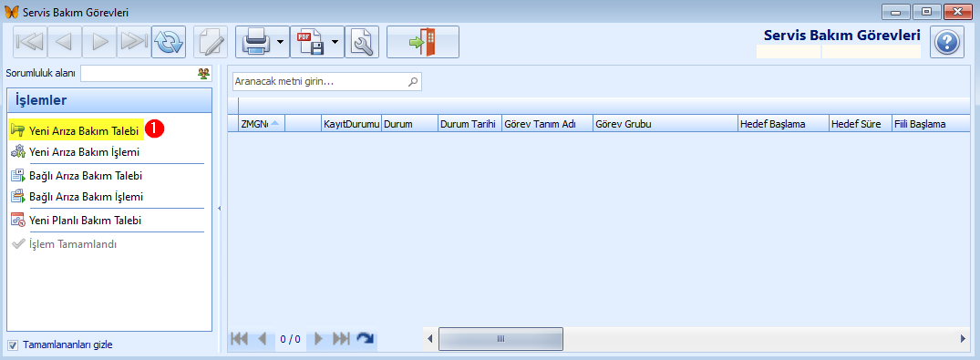Go to previous record in top toolbar
The height and width of the screenshot is (360, 980).
[64, 42]
